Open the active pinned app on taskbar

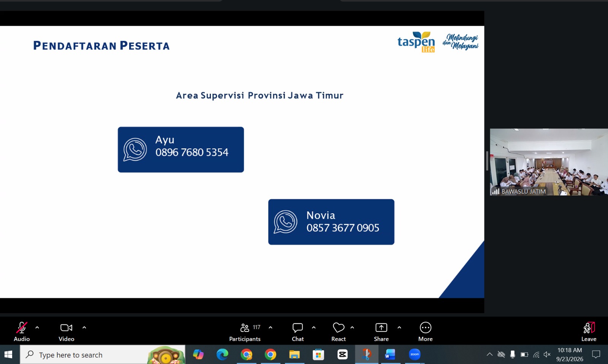coord(366,355)
